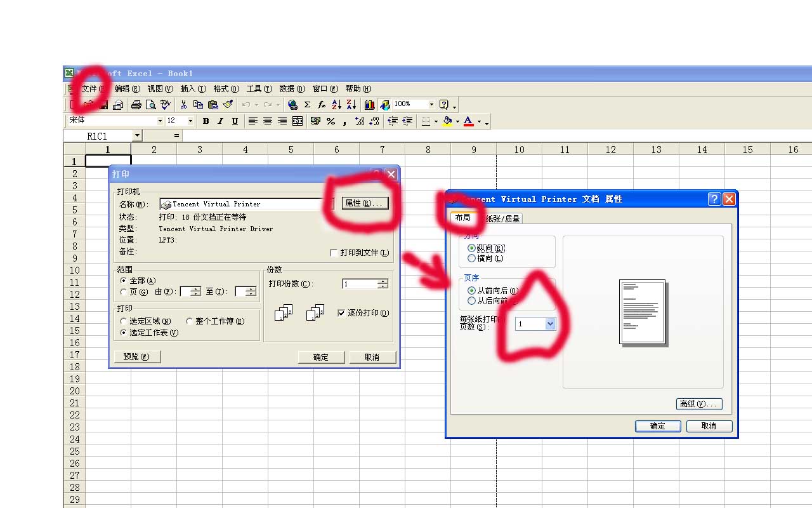Click the AutoSum sigma icon

pos(307,105)
